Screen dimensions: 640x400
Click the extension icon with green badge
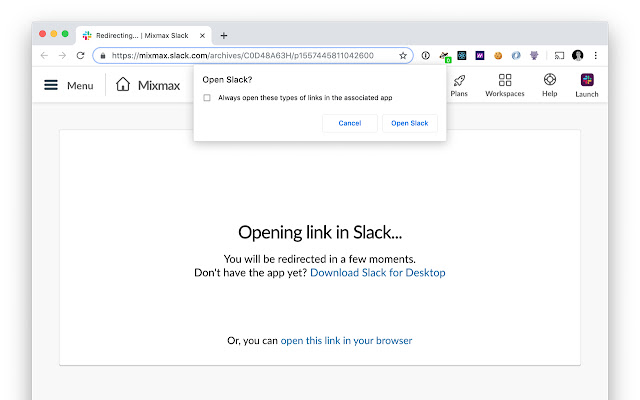tap(444, 56)
